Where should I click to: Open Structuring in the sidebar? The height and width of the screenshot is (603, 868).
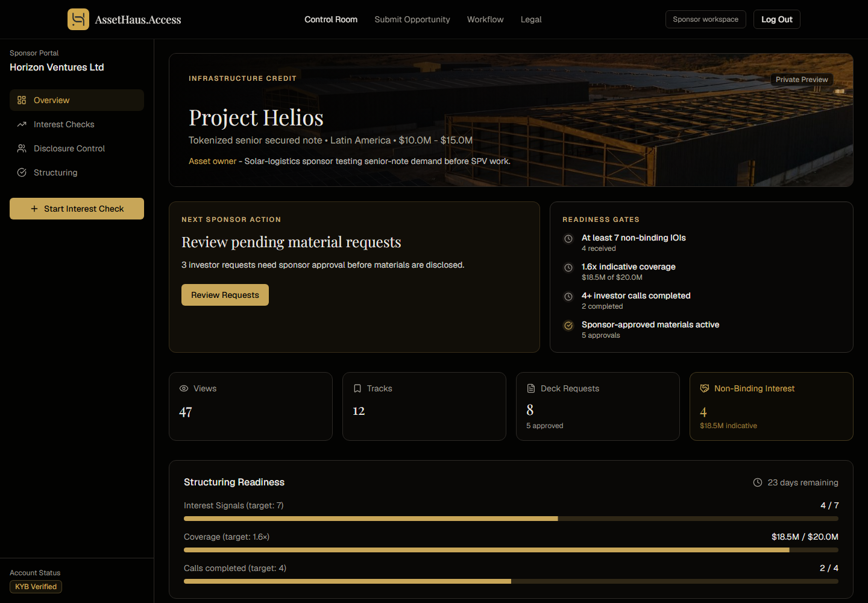(77, 172)
